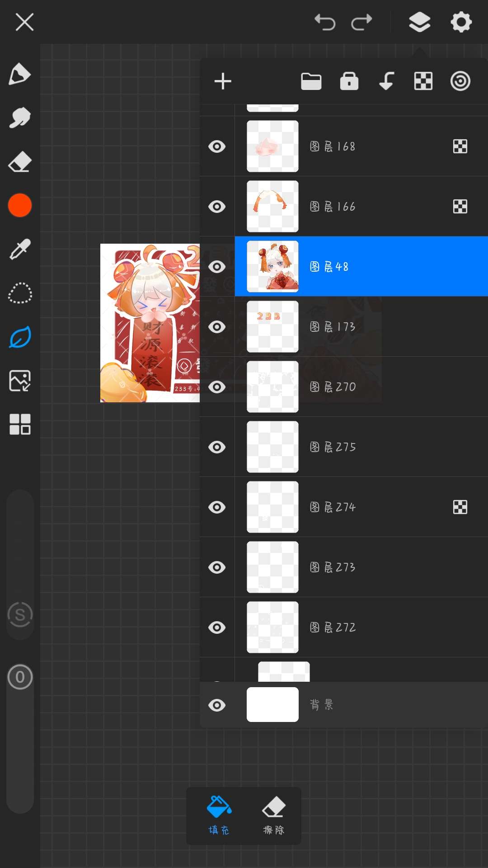Screen dimensions: 488x868
Task: Lock the selected layer
Action: [349, 81]
